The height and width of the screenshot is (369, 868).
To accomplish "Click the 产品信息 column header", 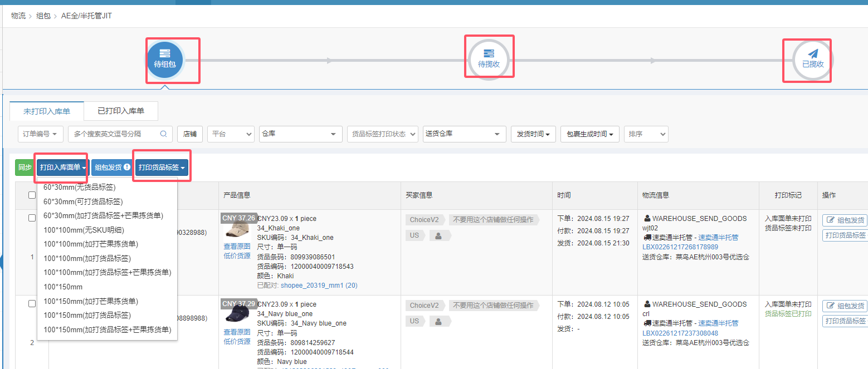I will coord(237,195).
